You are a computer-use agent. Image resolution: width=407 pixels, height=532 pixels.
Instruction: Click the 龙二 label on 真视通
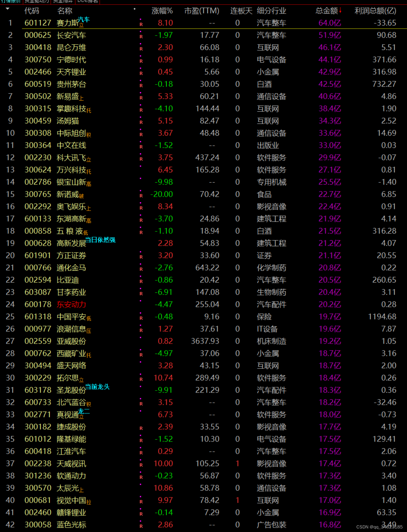click(84, 411)
